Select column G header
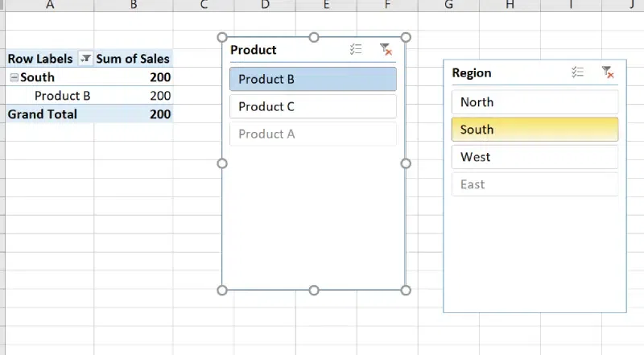Image resolution: width=644 pixels, height=355 pixels. tap(448, 5)
